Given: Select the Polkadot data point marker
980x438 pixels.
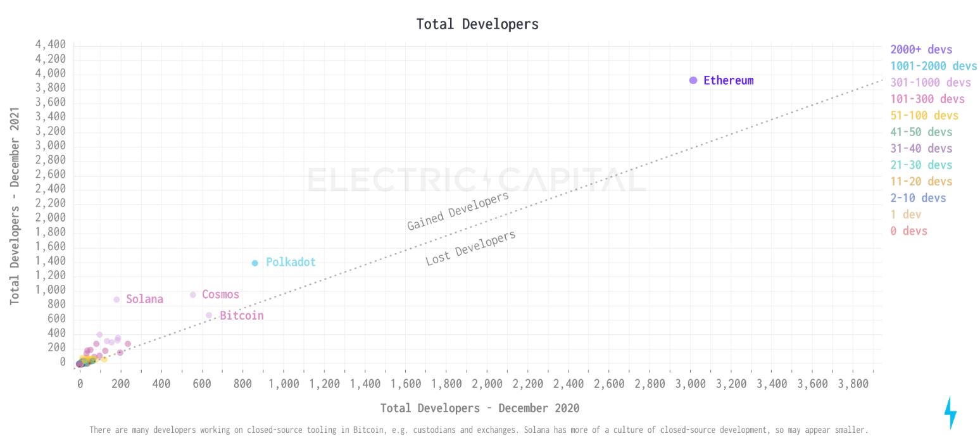Looking at the screenshot, I should pyautogui.click(x=254, y=261).
